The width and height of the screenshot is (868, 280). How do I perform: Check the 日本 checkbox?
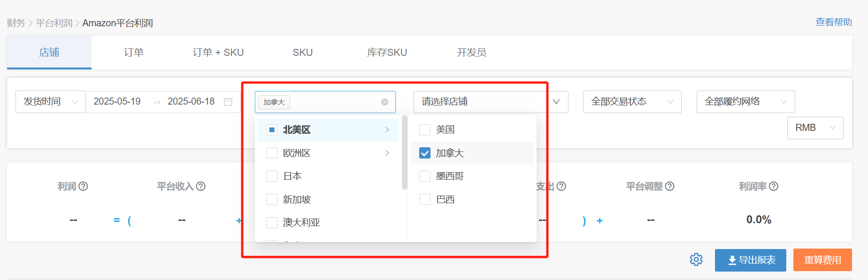pyautogui.click(x=272, y=176)
